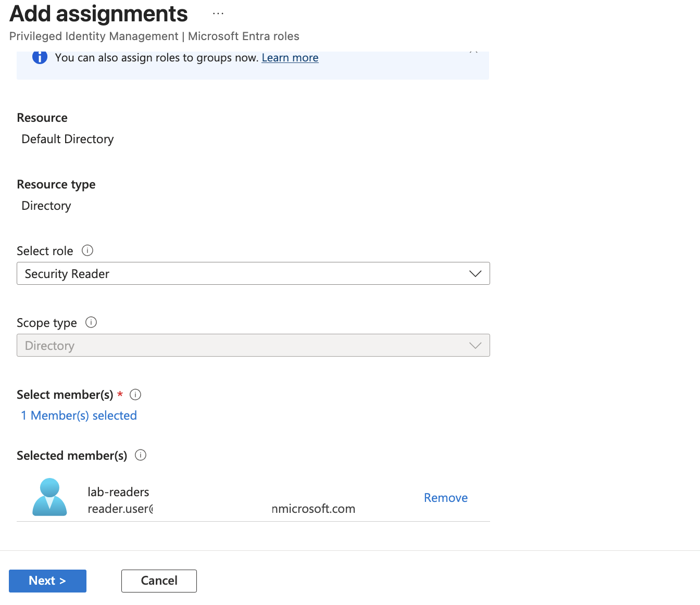Click the blue info icon in the banner
700x605 pixels.
coord(40,57)
